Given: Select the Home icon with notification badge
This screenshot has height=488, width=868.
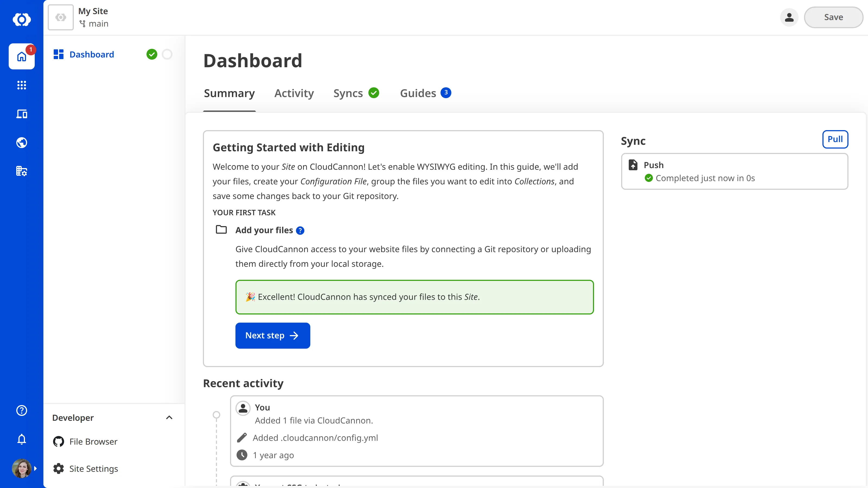Looking at the screenshot, I should pos(22,56).
